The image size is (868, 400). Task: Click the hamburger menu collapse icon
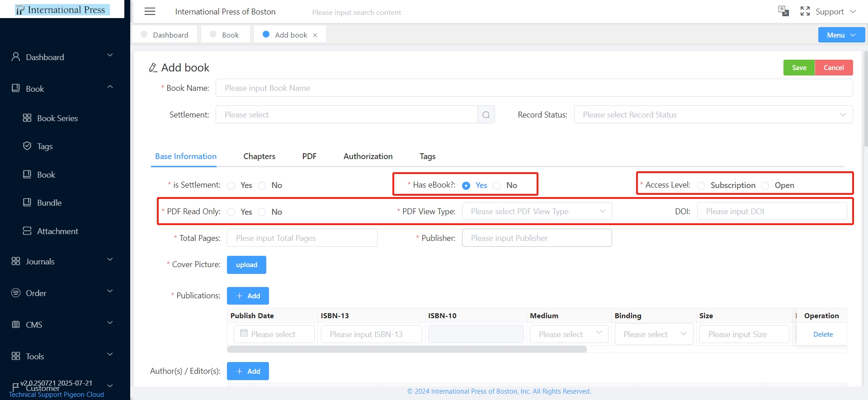click(150, 11)
